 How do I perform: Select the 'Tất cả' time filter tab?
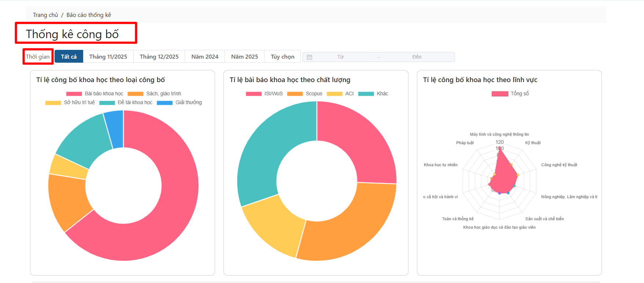[x=69, y=57]
